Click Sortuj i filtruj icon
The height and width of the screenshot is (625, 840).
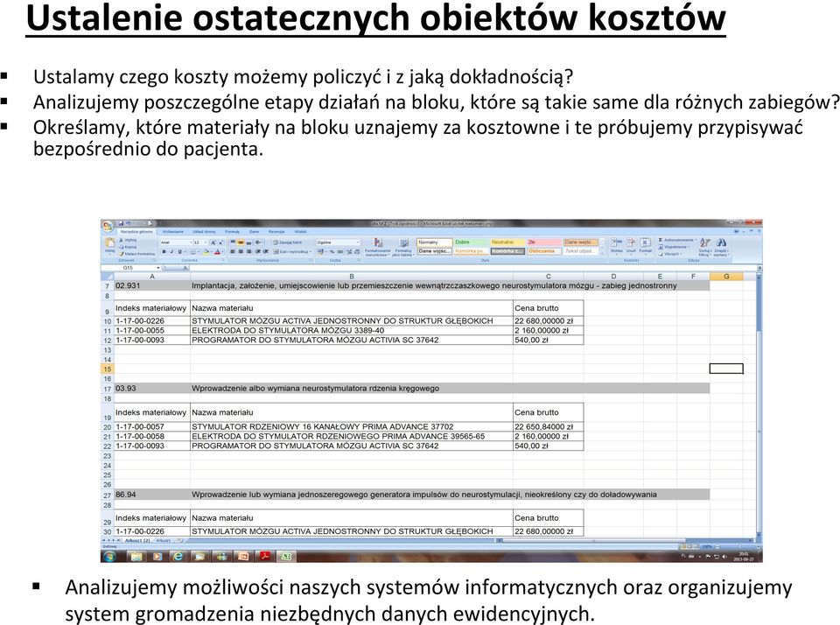705,242
